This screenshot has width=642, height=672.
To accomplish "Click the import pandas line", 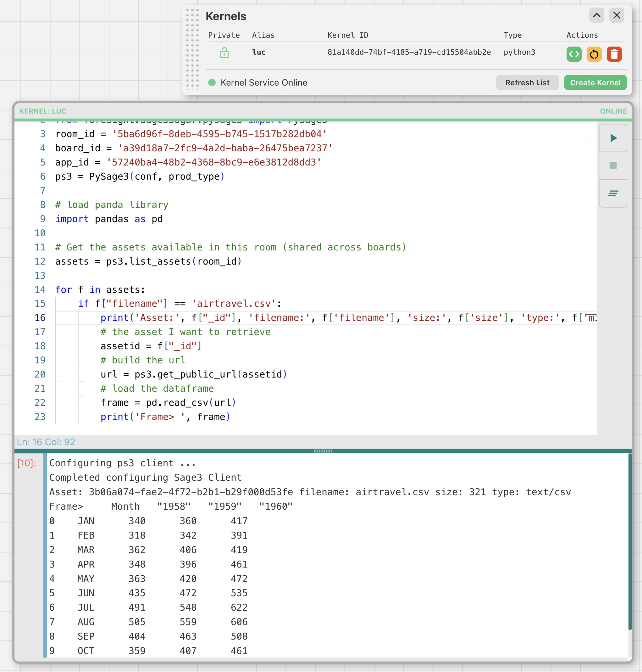I will pyautogui.click(x=109, y=219).
